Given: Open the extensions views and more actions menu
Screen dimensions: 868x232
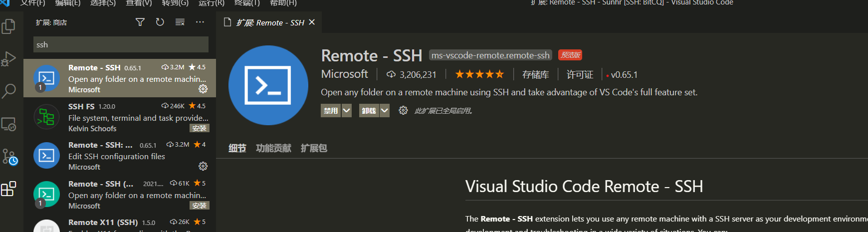Looking at the screenshot, I should [200, 22].
